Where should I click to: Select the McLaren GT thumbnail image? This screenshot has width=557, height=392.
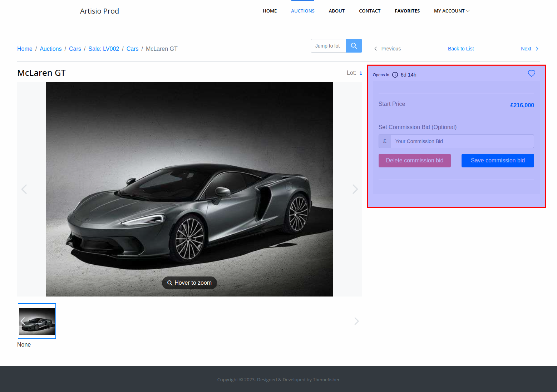[37, 321]
